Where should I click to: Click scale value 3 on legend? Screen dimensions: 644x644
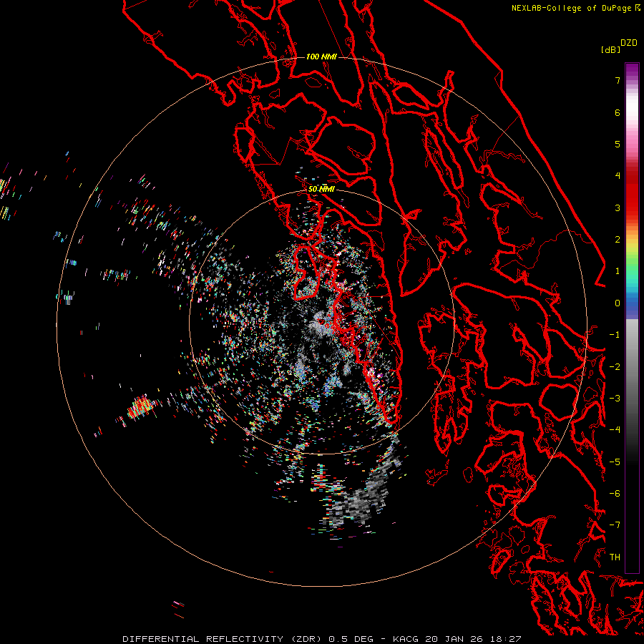click(618, 208)
